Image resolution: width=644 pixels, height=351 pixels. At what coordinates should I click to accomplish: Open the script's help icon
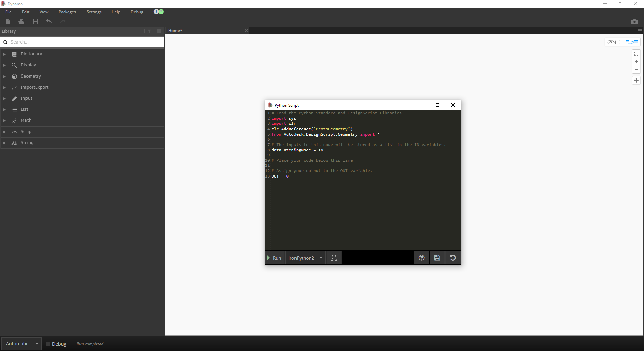point(421,258)
